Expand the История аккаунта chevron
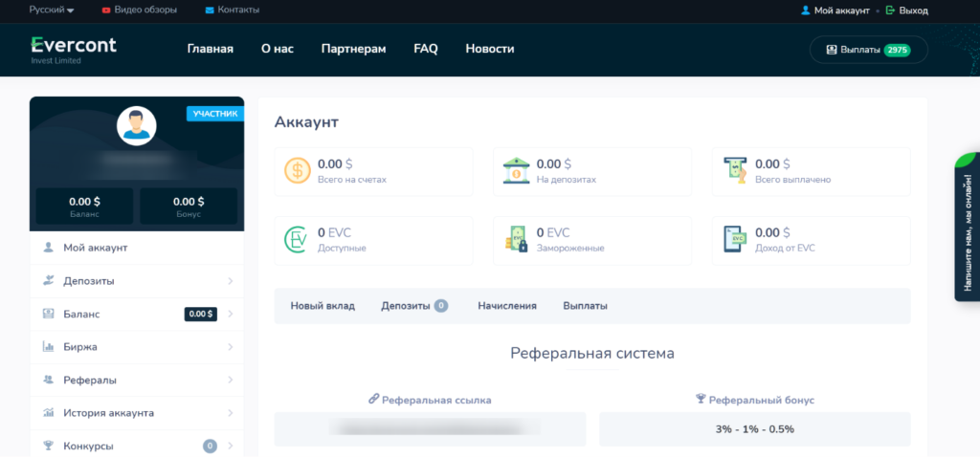This screenshot has height=457, width=980. 230,413
